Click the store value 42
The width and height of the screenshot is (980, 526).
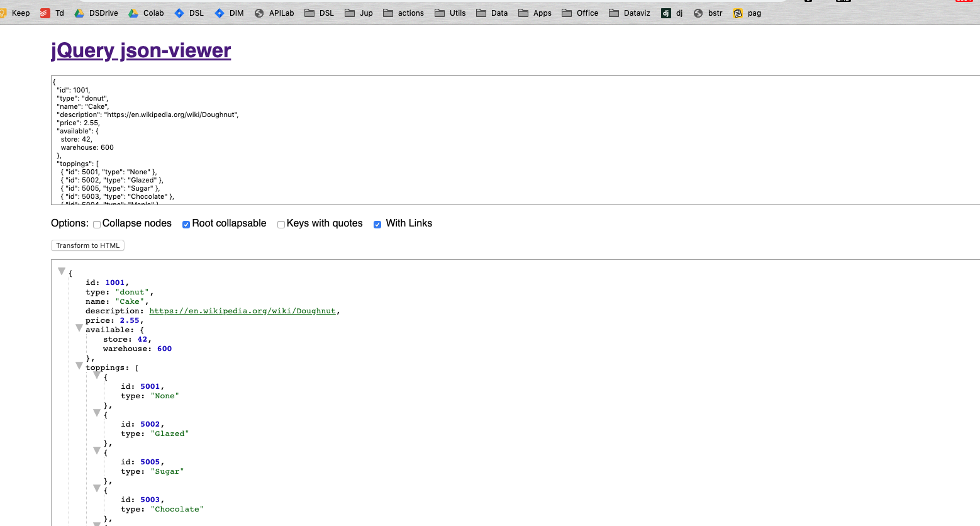coord(142,339)
